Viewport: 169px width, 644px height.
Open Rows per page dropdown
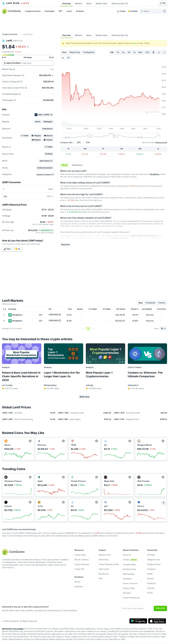163,328
